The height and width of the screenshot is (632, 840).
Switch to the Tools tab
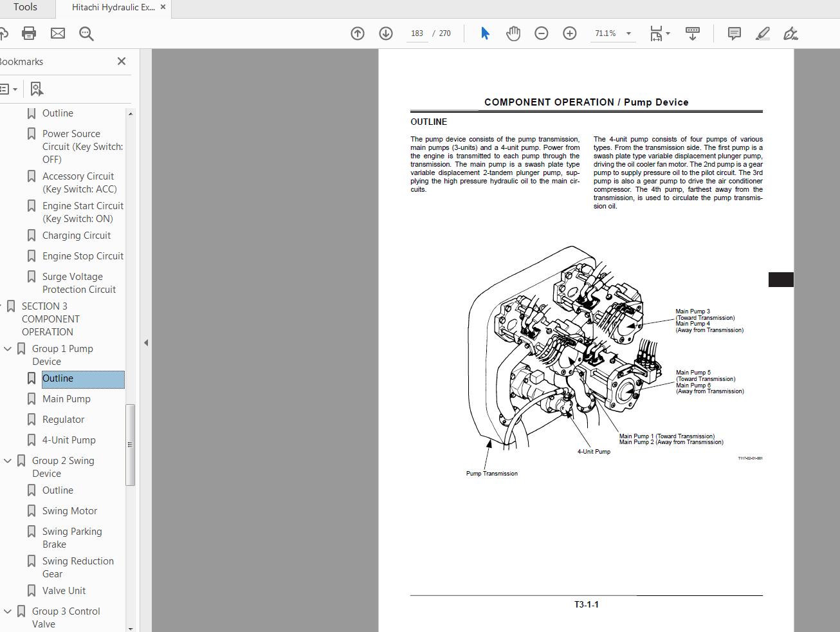25,8
